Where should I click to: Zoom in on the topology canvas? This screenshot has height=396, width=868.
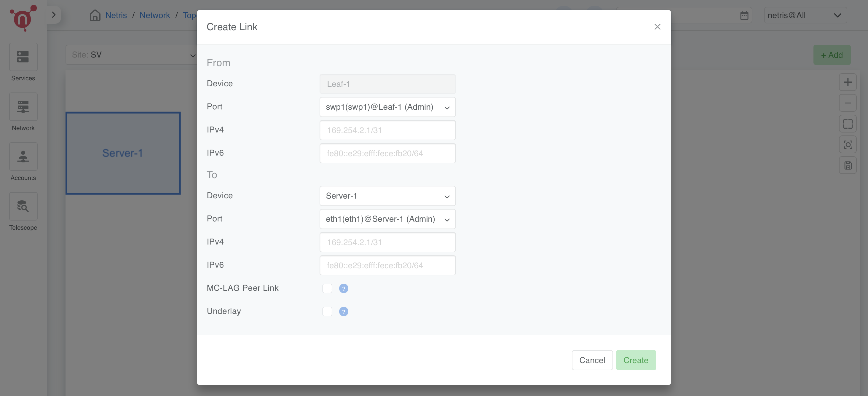pyautogui.click(x=848, y=82)
